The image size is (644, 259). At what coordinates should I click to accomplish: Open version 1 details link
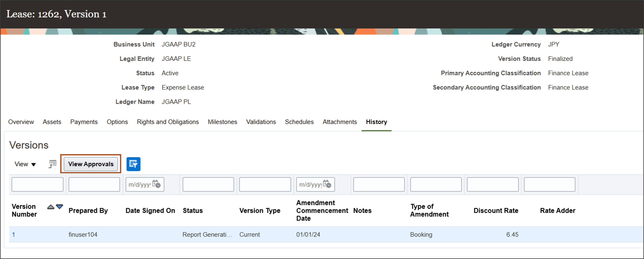coord(14,234)
